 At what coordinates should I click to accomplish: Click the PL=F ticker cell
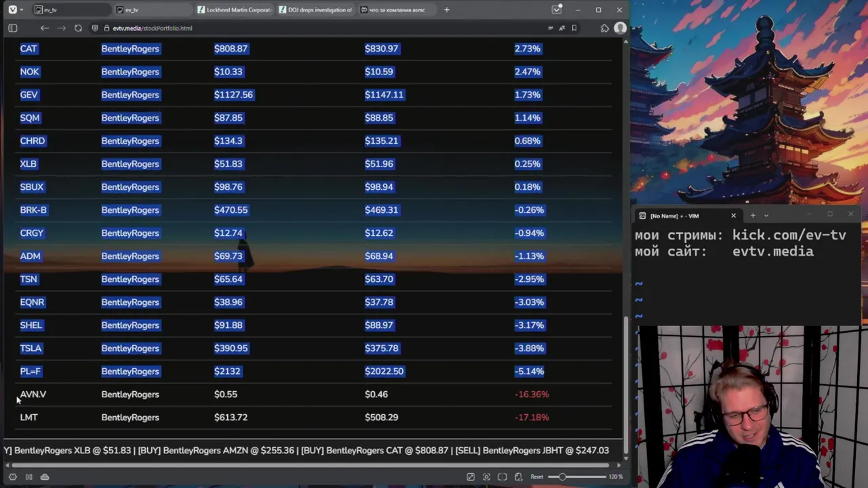tap(31, 371)
